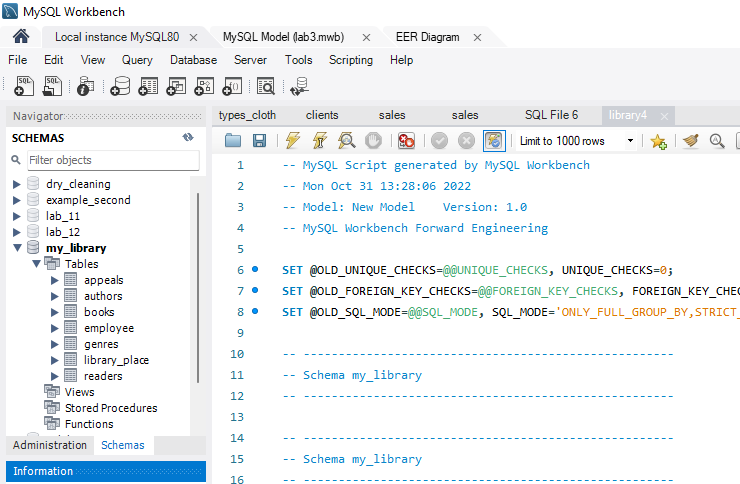
Task: Open an SQL script file icon
Action: point(52,86)
